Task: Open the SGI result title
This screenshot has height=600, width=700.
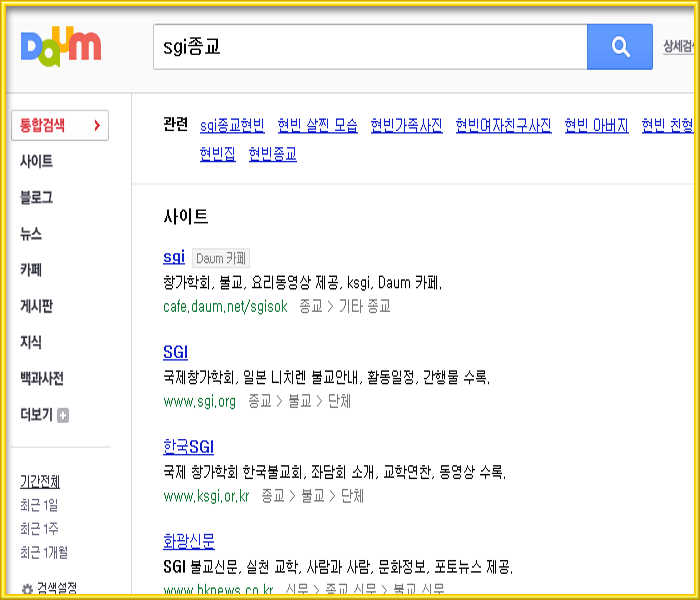Action: click(x=175, y=352)
